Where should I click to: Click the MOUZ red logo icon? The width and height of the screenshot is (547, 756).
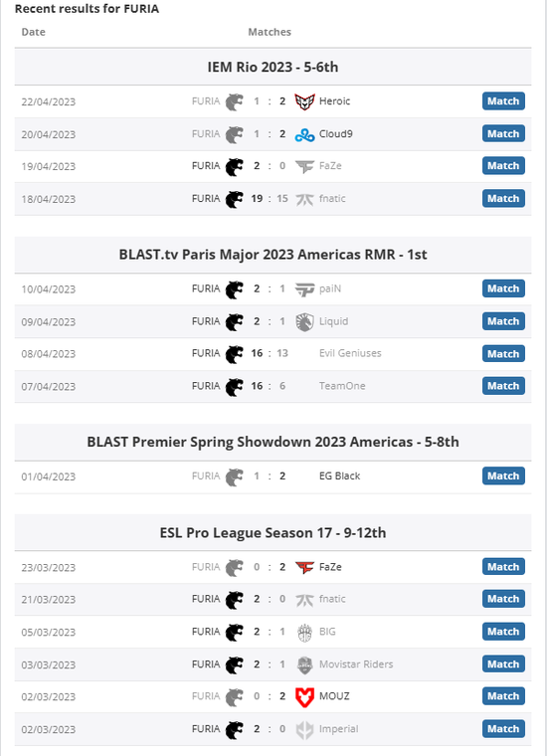click(304, 697)
